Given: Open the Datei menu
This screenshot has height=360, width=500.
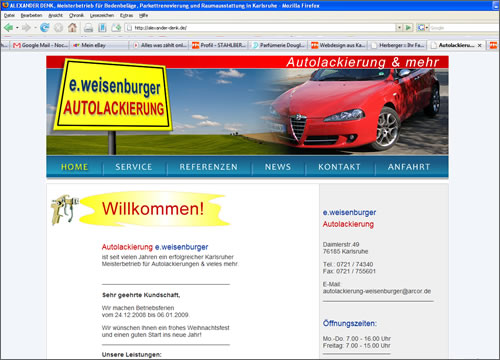Looking at the screenshot, I should 9,15.
